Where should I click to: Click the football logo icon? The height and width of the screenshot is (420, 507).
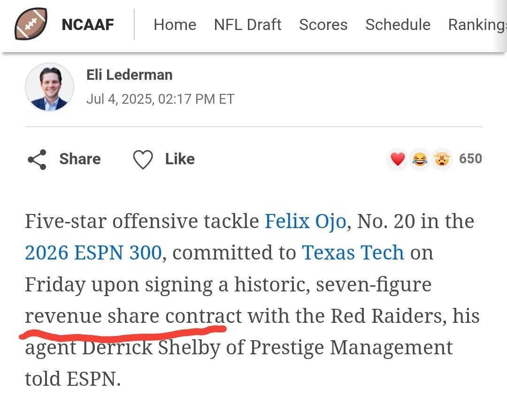point(31,24)
